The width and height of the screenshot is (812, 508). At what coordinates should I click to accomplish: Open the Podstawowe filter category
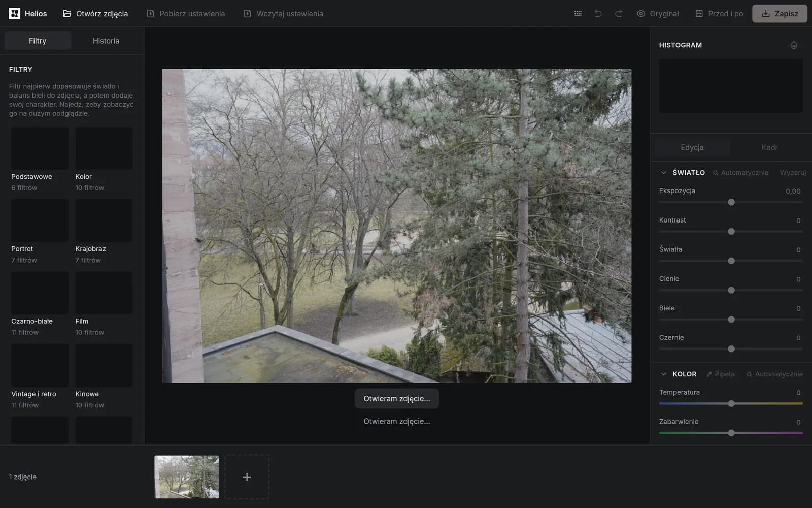point(40,160)
